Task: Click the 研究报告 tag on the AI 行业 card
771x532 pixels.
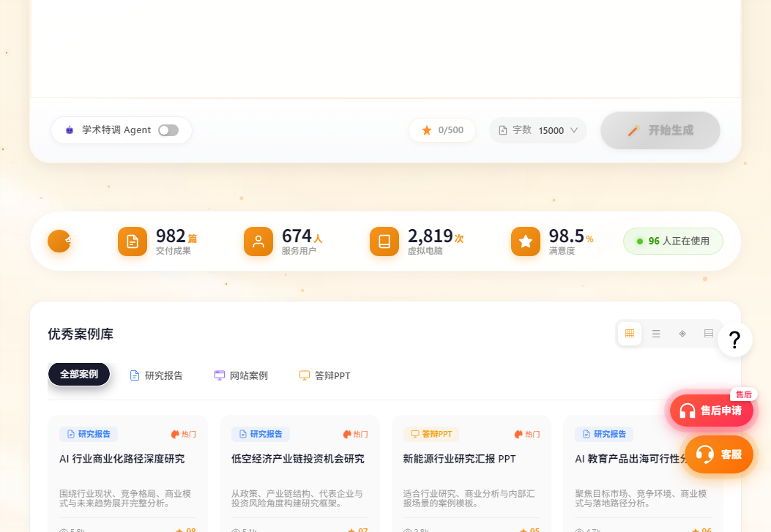Action: (x=89, y=434)
